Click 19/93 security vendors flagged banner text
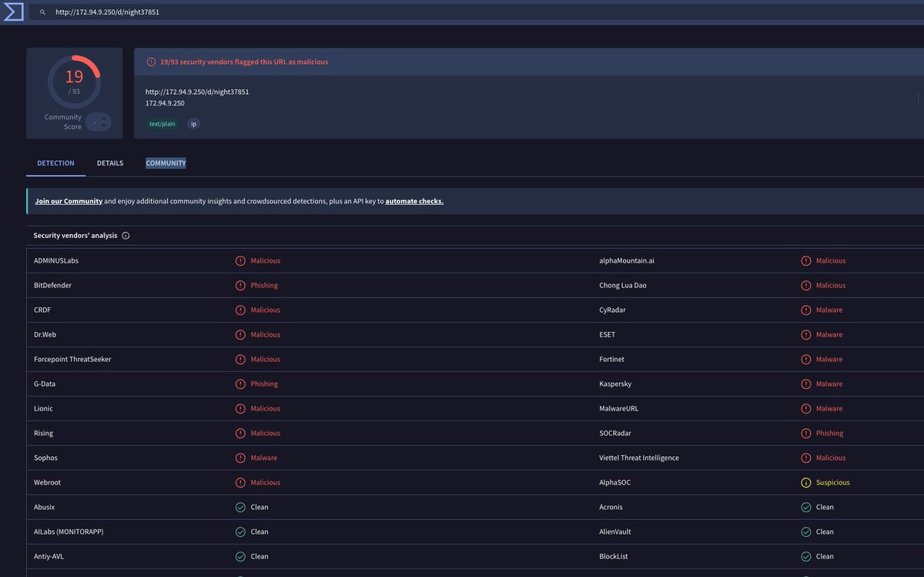This screenshot has height=577, width=924. click(x=244, y=62)
